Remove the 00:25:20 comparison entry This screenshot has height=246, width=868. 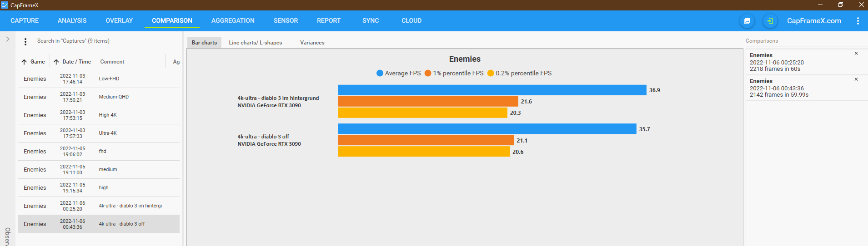click(x=856, y=54)
